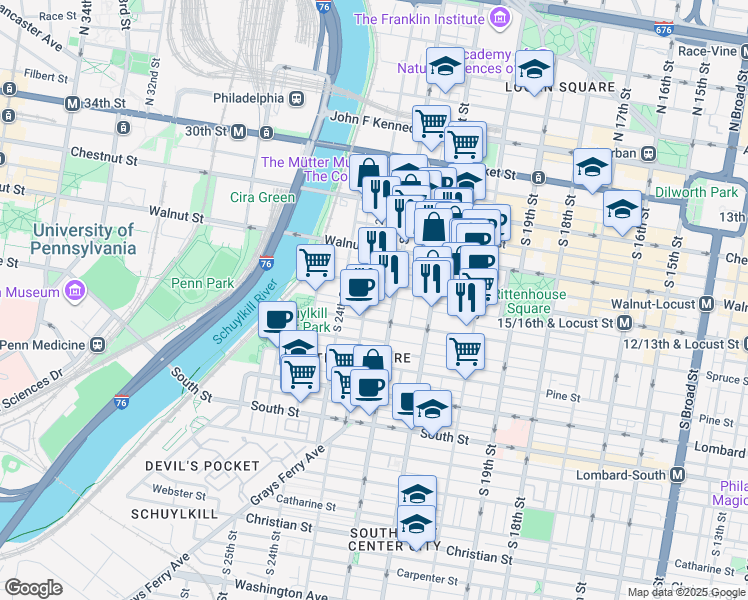This screenshot has width=748, height=600.
Task: Open the grocery cart marker near Schuylkill River
Action: pyautogui.click(x=315, y=266)
